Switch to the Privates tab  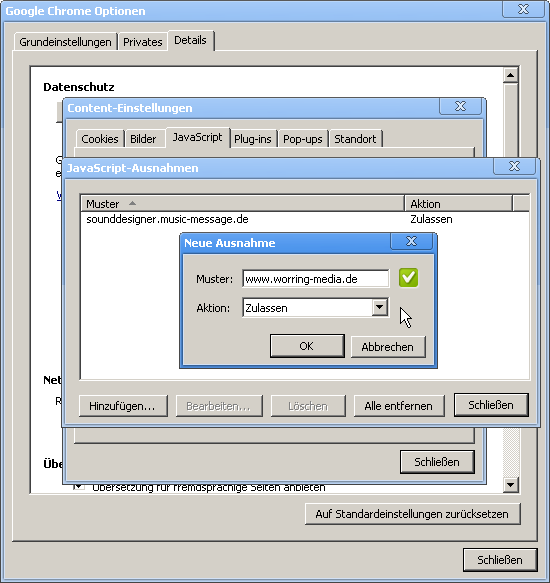click(143, 42)
